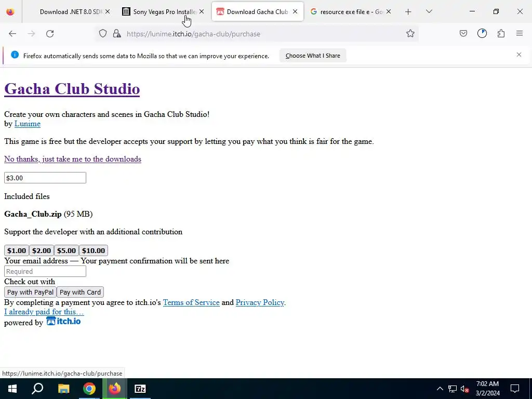Choose the $2.00 contribution button
532x399 pixels.
tap(42, 250)
